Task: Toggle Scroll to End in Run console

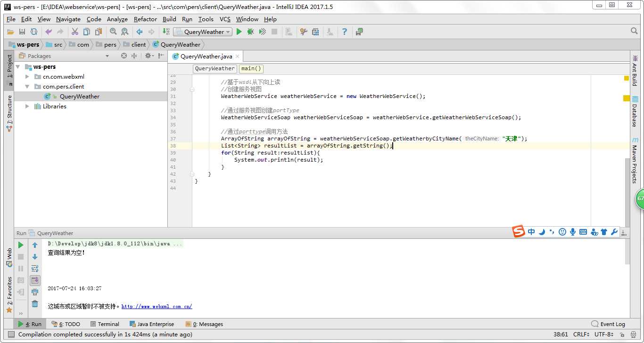Action: 35,280
